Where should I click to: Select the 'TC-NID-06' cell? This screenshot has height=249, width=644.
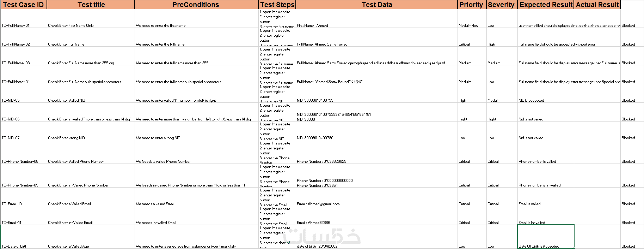pos(24,112)
